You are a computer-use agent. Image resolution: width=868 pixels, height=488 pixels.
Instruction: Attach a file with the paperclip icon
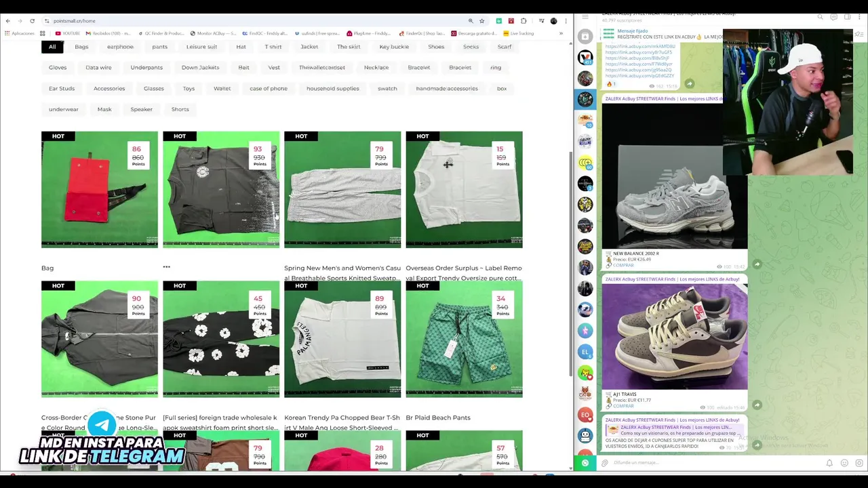click(605, 463)
